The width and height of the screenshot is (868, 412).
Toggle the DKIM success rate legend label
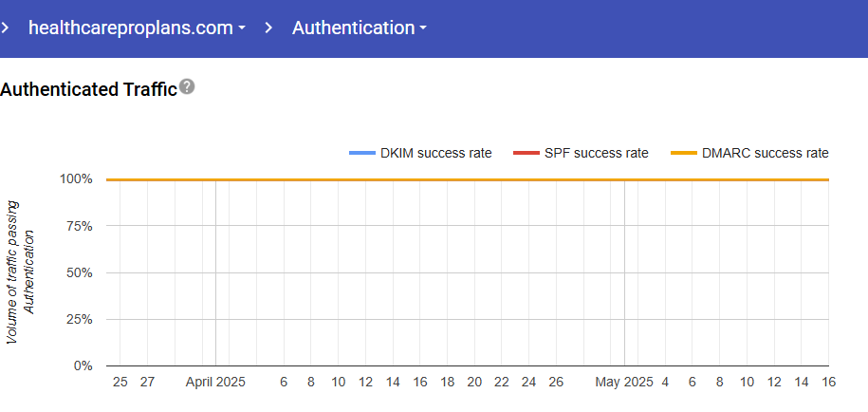pos(435,153)
